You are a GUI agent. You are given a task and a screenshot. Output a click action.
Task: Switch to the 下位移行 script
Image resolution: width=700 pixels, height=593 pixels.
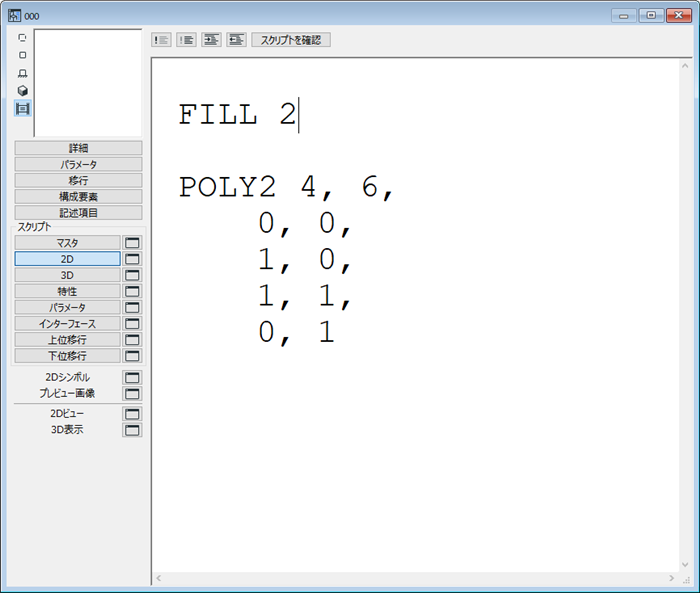click(x=67, y=356)
